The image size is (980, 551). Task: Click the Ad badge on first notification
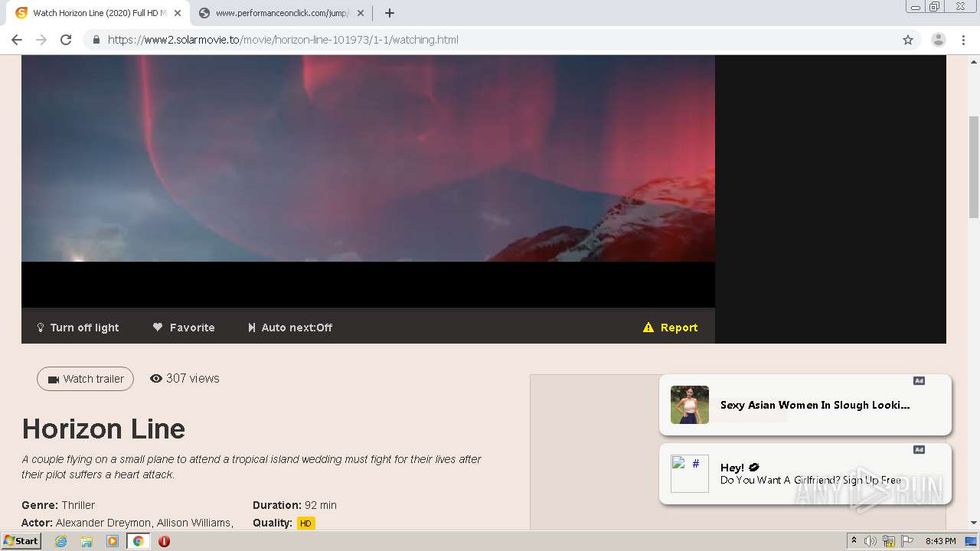(919, 380)
